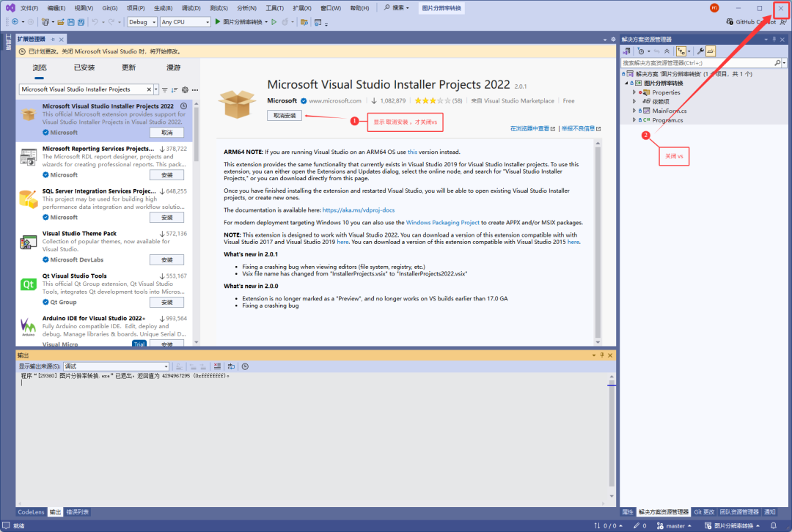Click the 取消安装 cancel install button

[x=285, y=116]
